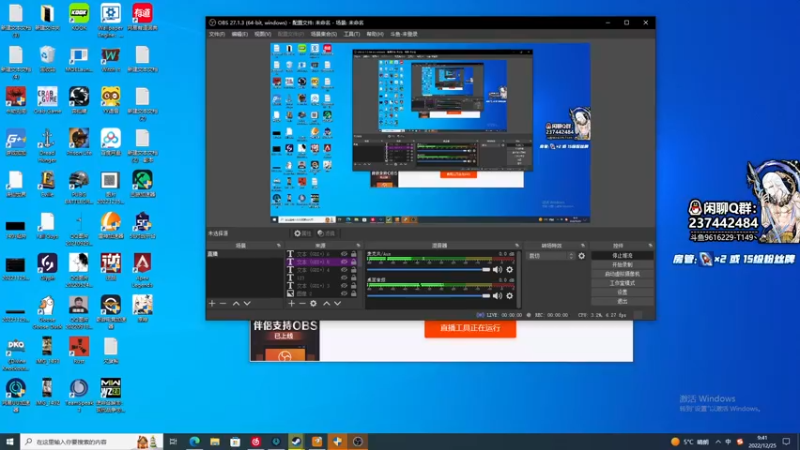Viewport: 800px width, 450px height.
Task: Toggle lock on 文本 (GDI+) 6 source
Action: (x=354, y=254)
